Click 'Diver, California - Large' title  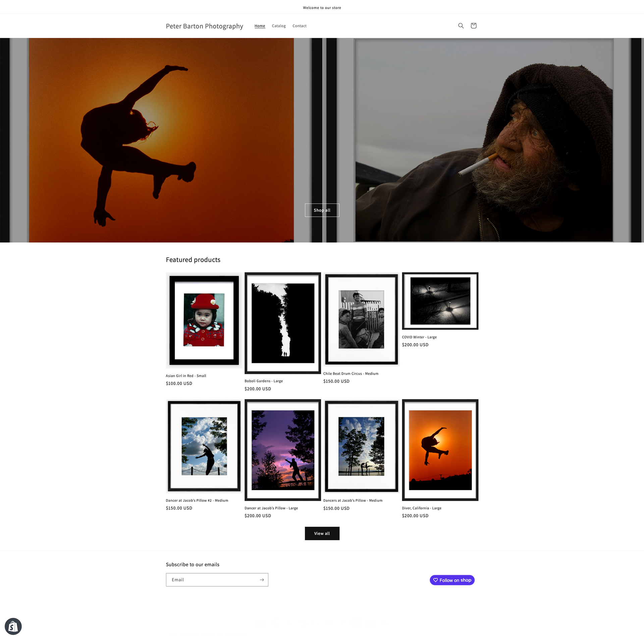click(422, 508)
